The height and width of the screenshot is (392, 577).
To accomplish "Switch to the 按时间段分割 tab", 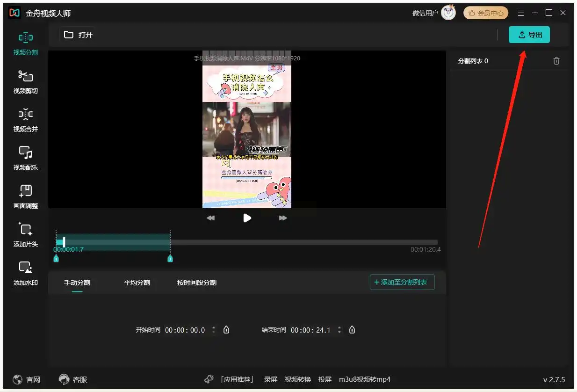I will 196,283.
